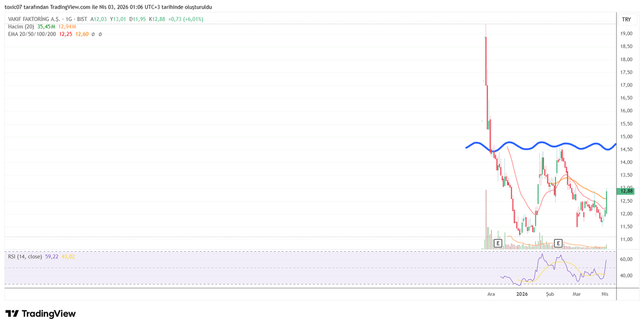Click the 18,00 price axis label
The image size is (644, 327).
pyautogui.click(x=626, y=60)
